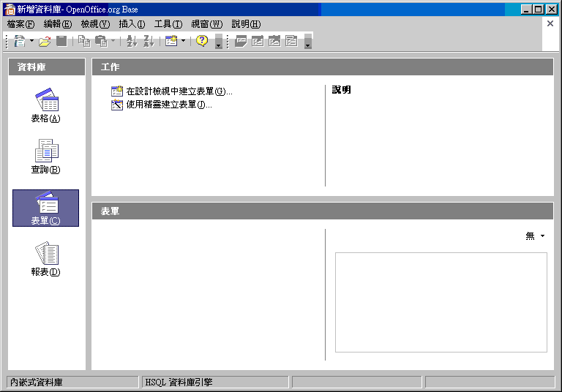
Task: Click the Copy toolbar icon
Action: 84,41
